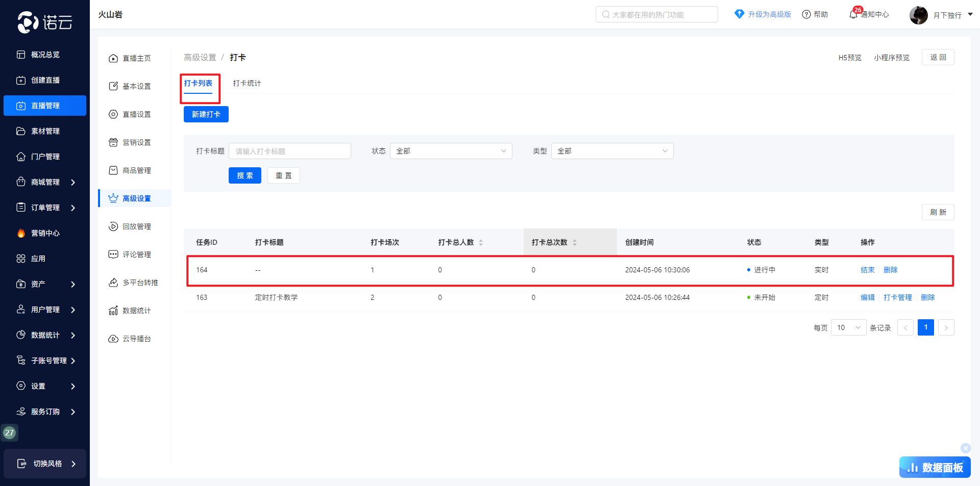Sort by 打卡总次数 column
This screenshot has height=486, width=980.
coord(575,242)
